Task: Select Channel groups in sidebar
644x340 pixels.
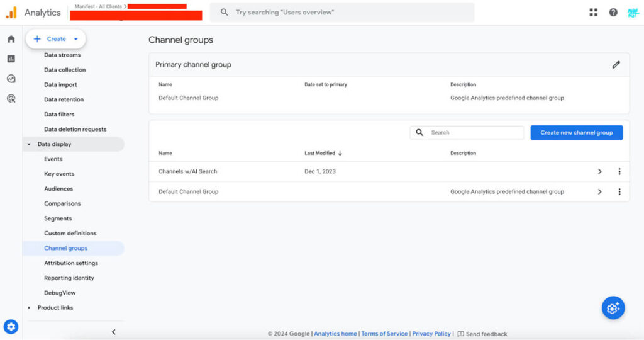Action: click(x=73, y=248)
